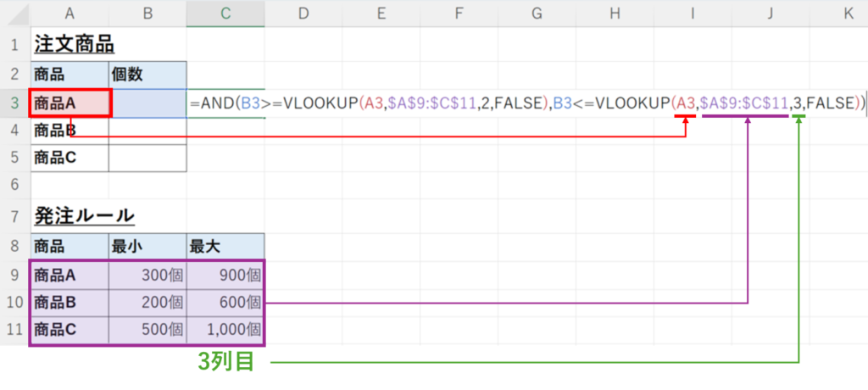Select row 9 header
This screenshot has width=868, height=390.
15,274
